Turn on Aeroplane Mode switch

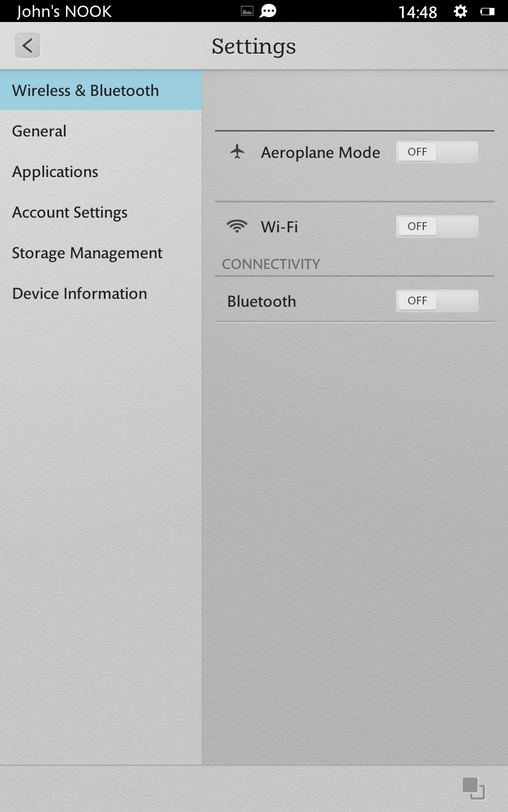coord(437,152)
